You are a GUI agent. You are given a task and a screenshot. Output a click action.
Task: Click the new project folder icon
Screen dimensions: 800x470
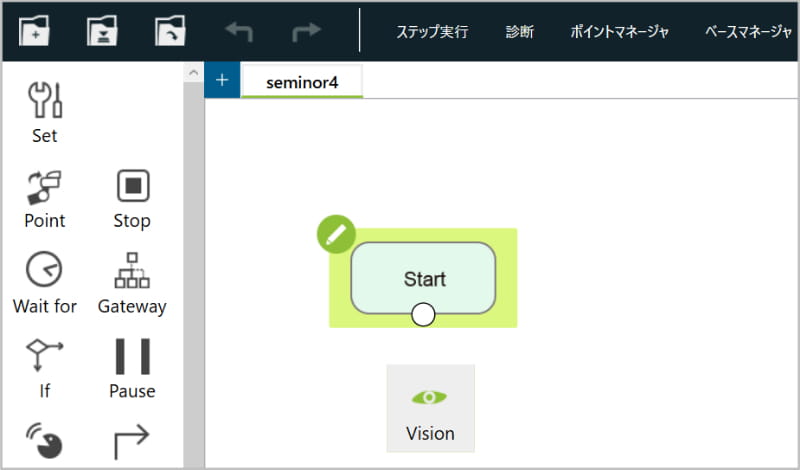(x=34, y=31)
